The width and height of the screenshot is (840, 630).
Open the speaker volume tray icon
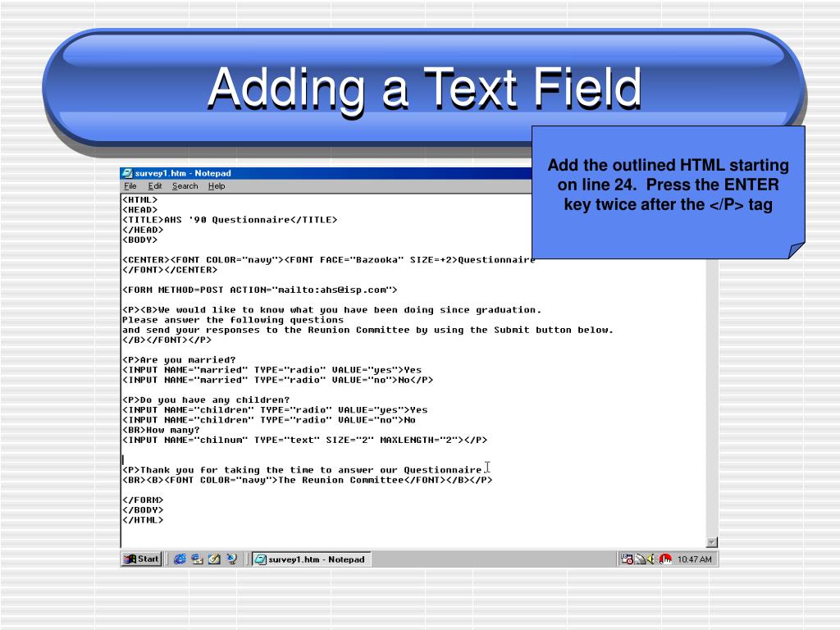pos(651,559)
